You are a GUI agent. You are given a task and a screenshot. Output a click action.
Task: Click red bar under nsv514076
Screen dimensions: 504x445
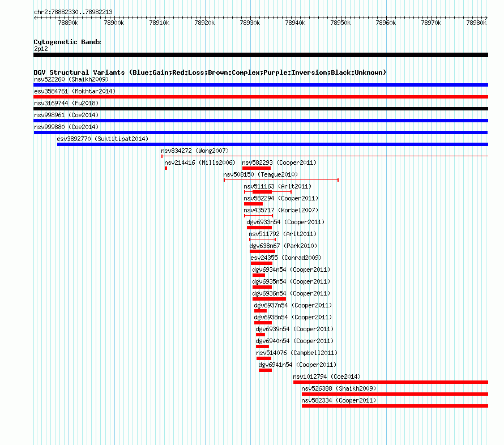tap(264, 358)
